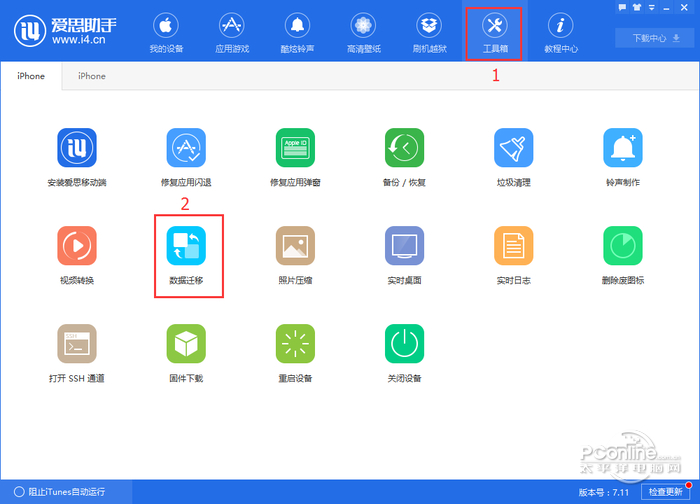700x504 pixels.
Task: Open the title bar dropdown menu icon
Action: (x=652, y=7)
